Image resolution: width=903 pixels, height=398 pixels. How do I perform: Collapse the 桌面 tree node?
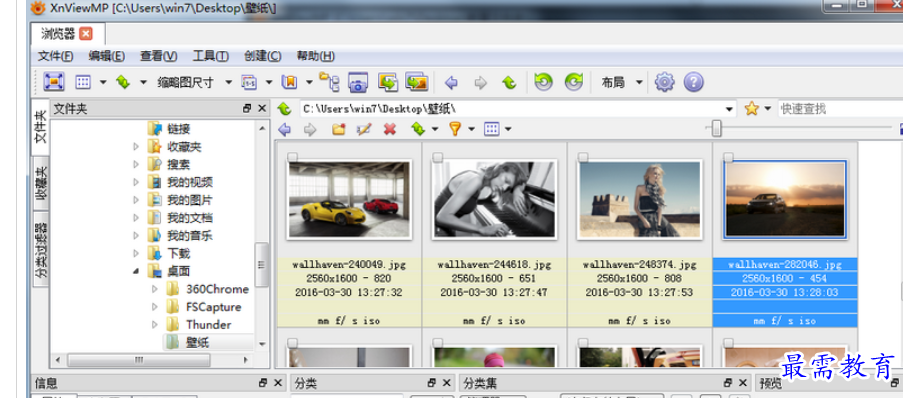pos(136,271)
